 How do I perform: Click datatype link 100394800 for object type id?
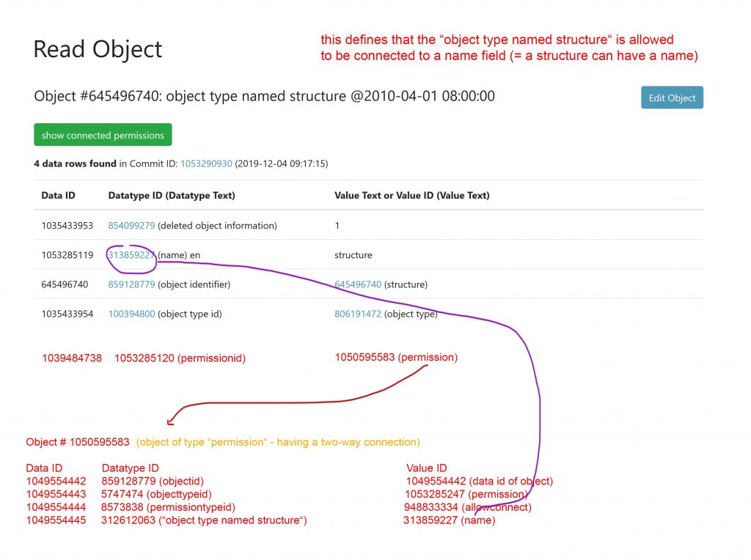click(x=131, y=314)
